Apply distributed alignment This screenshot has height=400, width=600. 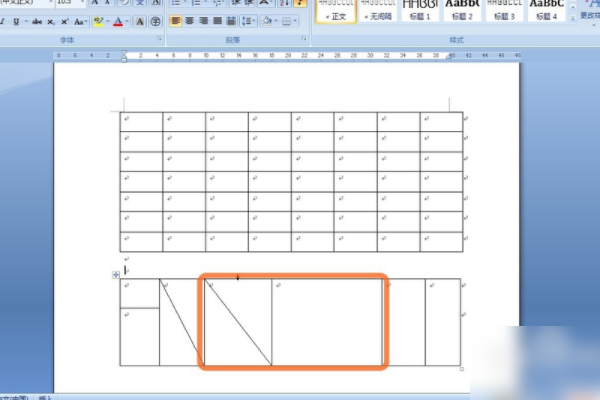coord(231,21)
